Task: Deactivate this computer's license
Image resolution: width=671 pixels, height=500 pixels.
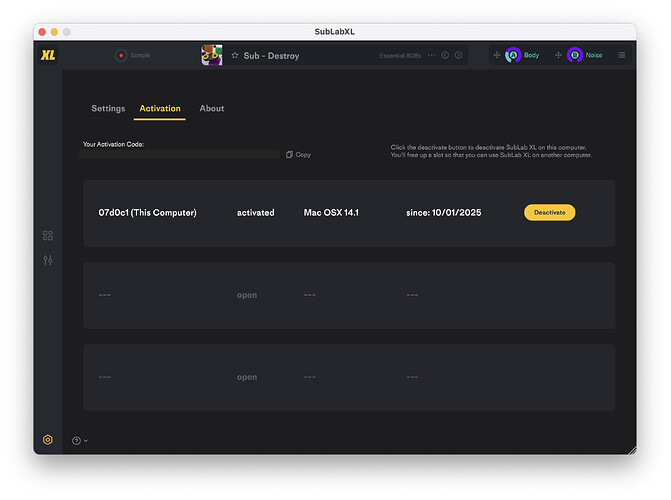Action: click(x=549, y=212)
